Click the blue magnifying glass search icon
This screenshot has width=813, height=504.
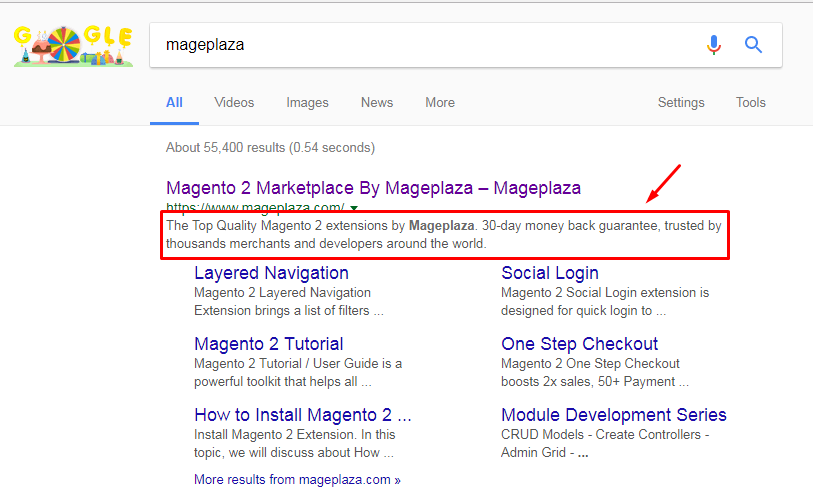[753, 45]
